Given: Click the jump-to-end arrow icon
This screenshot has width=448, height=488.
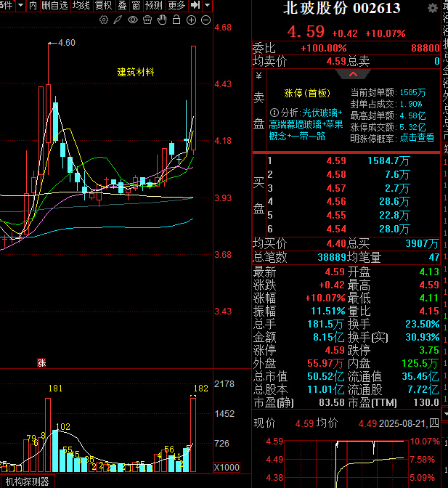Looking at the screenshot, I should [x=195, y=5].
